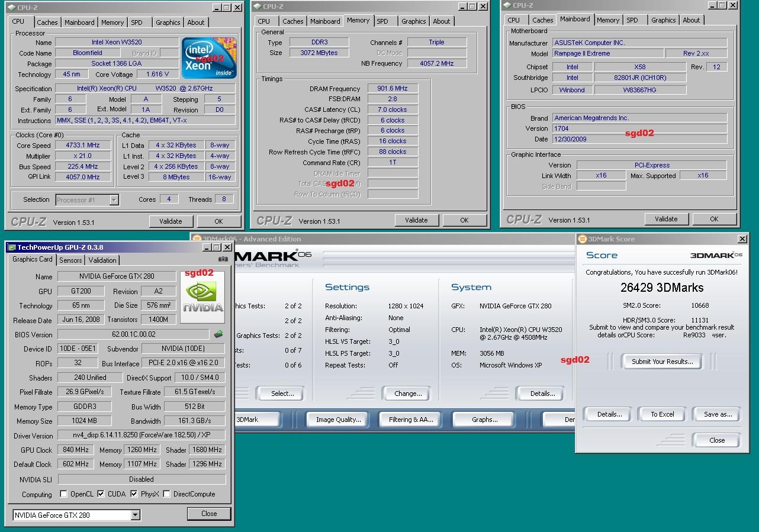Click the Image Quality button
Screen dimensions: 759x532
(x=338, y=420)
